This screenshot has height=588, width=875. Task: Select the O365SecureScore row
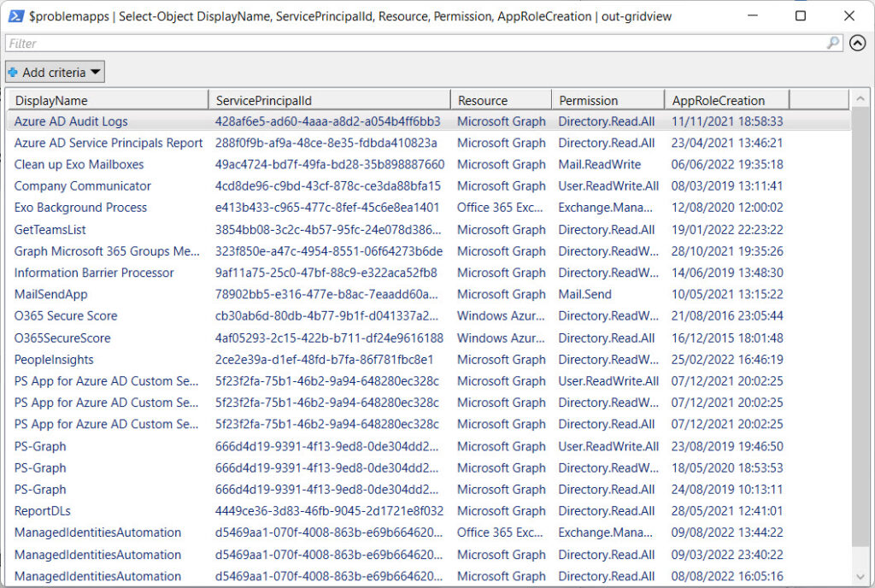click(429, 338)
